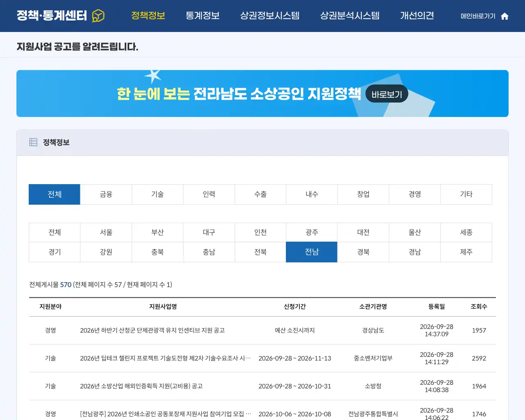Image resolution: width=525 pixels, height=420 pixels.
Task: Select the 경영 category tab
Action: pyautogui.click(x=415, y=194)
